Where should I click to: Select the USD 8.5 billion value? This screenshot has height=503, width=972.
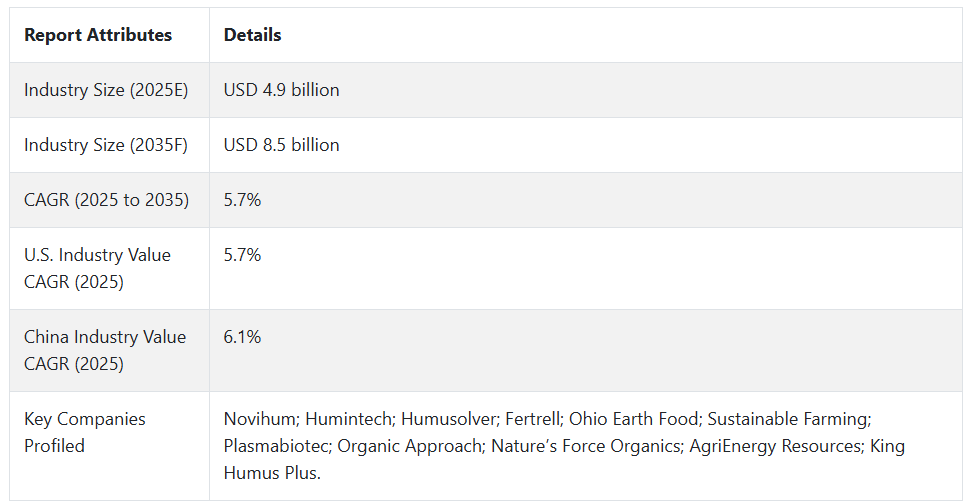(281, 145)
